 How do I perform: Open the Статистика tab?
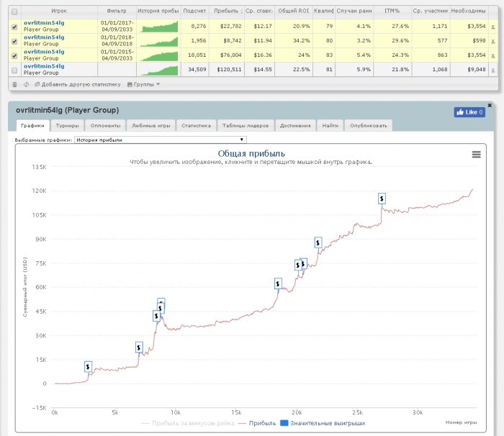click(x=195, y=125)
